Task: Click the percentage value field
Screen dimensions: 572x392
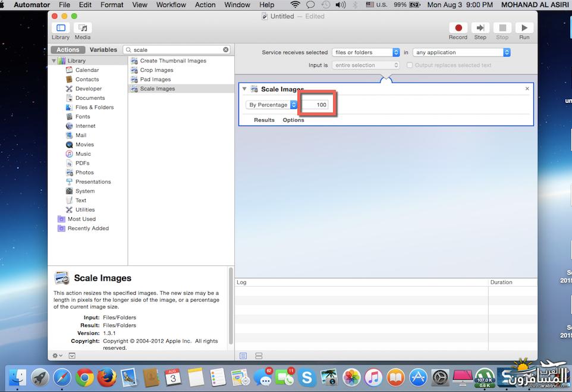Action: tap(314, 105)
